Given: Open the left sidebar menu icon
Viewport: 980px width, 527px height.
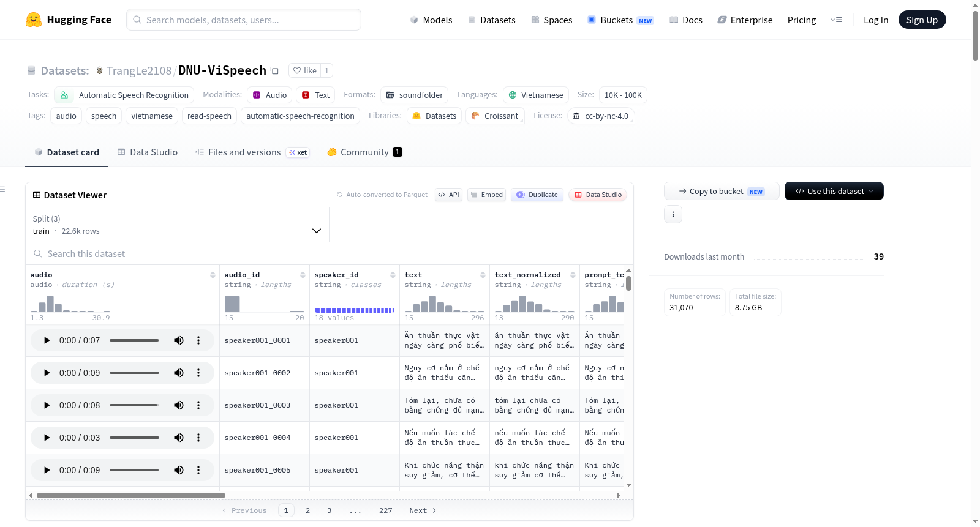Looking at the screenshot, I should click(2, 189).
